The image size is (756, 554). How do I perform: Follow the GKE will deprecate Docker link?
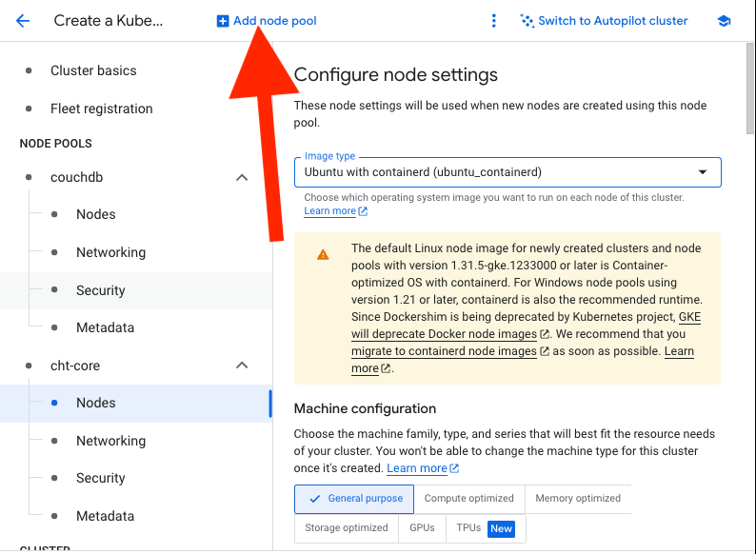[526, 326]
